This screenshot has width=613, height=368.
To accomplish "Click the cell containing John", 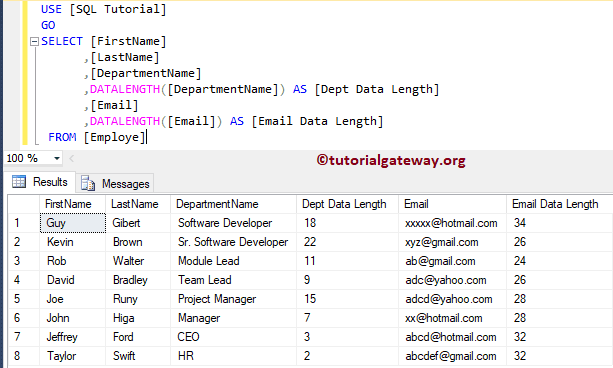I will pos(72,318).
